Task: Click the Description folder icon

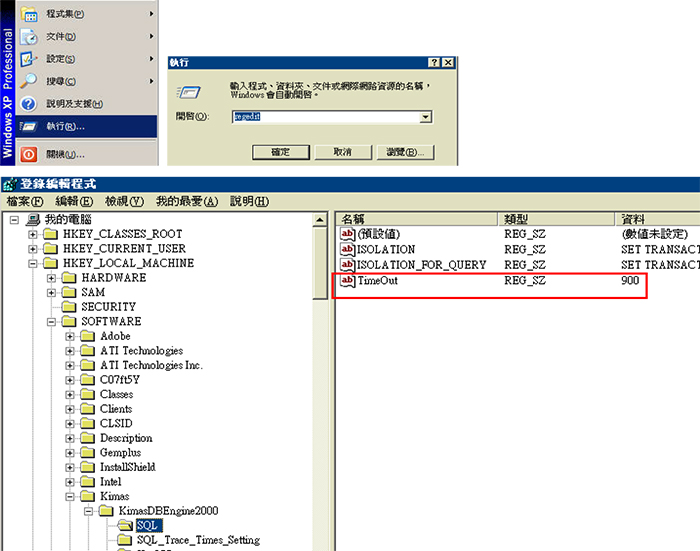Action: [88, 438]
